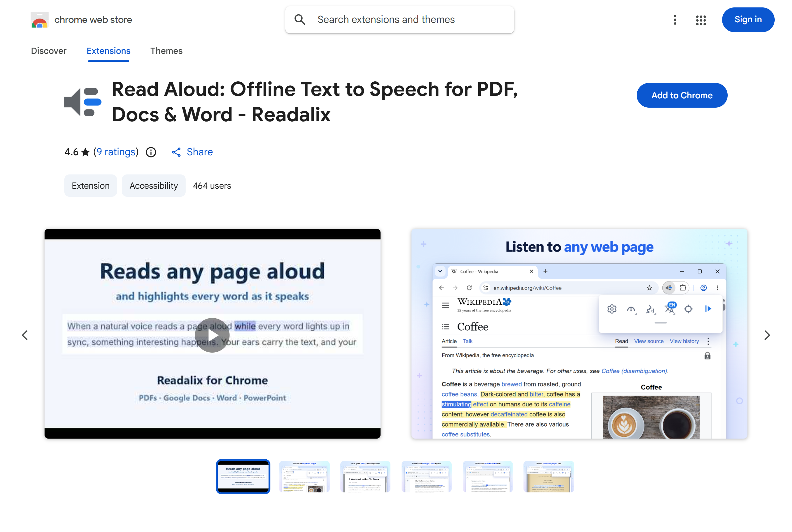Select the 'Listen to any web page' thumbnail

pyautogui.click(x=304, y=476)
